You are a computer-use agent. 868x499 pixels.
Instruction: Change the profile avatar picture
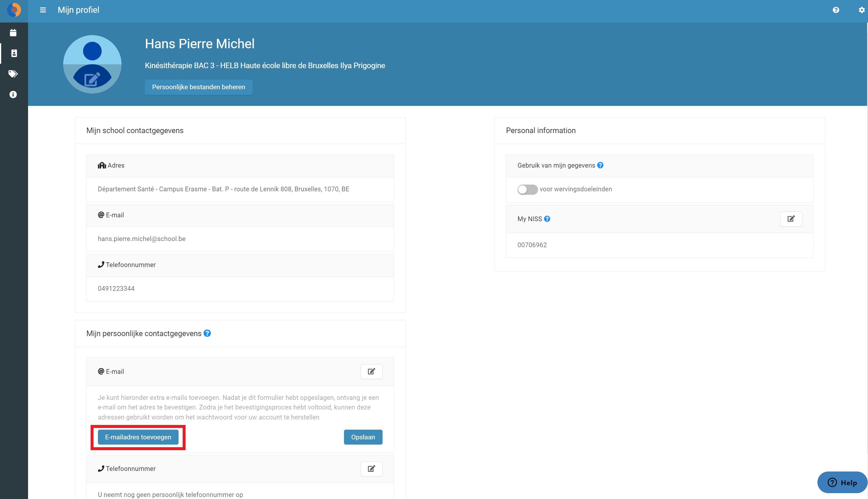[x=92, y=64]
